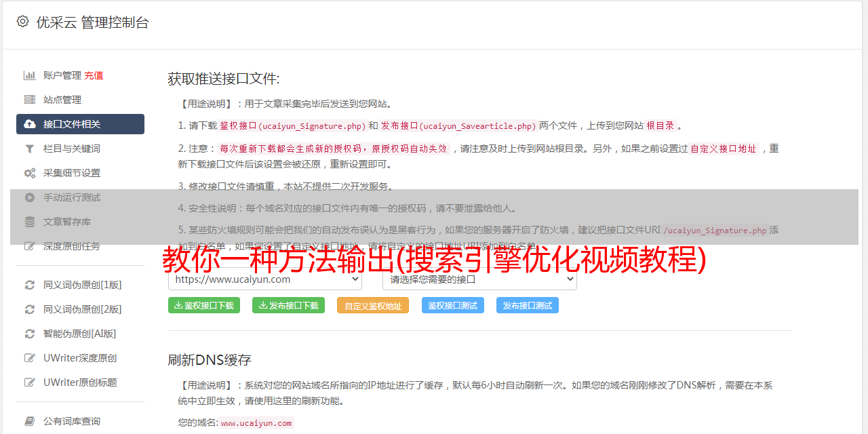This screenshot has width=868, height=434.
Task: Expand the 请选择您需要的接口 dropdown
Action: pyautogui.click(x=479, y=279)
